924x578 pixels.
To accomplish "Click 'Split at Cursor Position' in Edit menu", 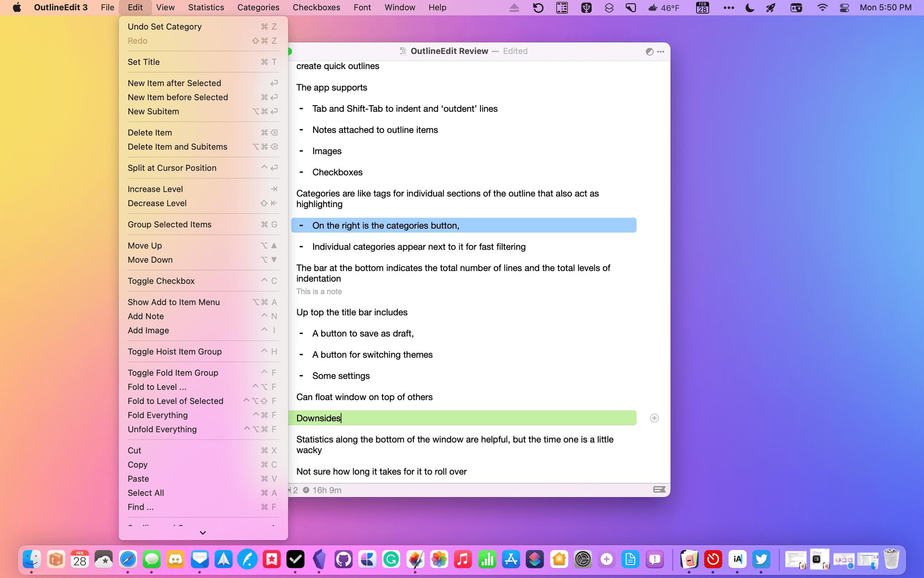I will (171, 168).
